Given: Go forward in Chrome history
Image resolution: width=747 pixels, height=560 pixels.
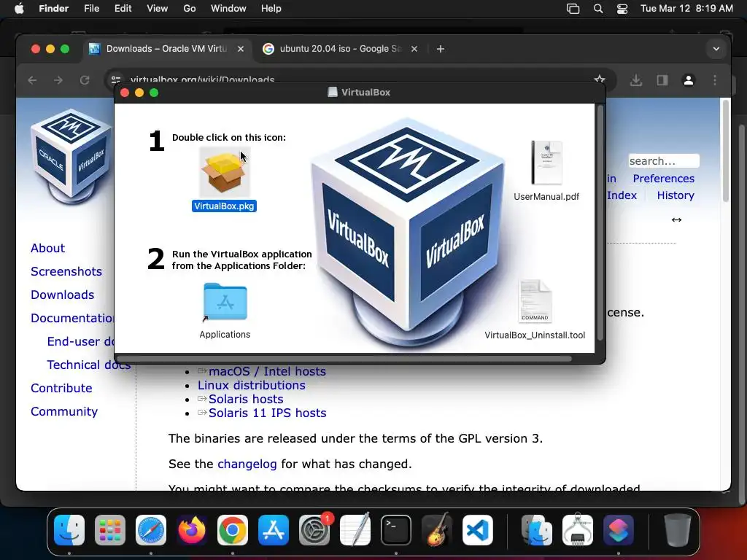Looking at the screenshot, I should [58, 80].
